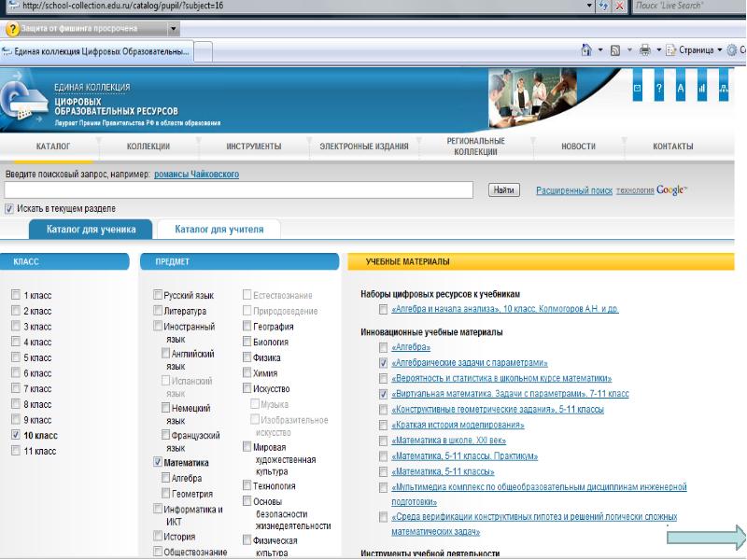
Task: Open the Расширенный поиск link
Action: click(574, 190)
